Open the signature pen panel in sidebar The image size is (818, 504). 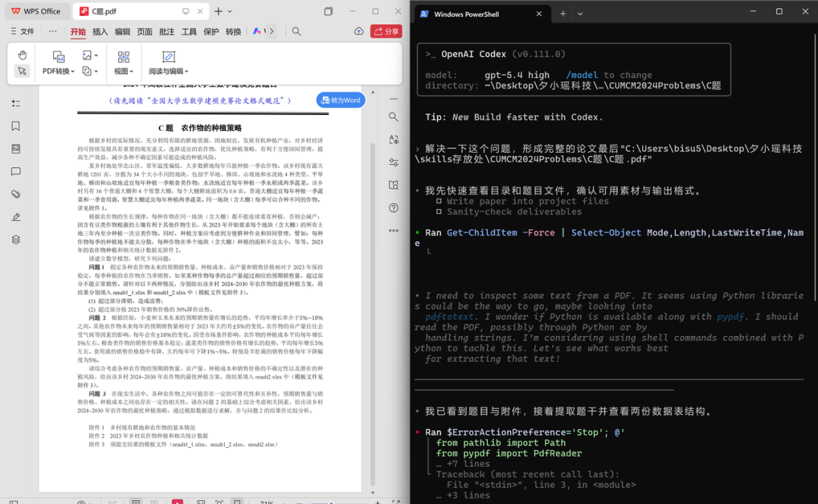tap(16, 217)
